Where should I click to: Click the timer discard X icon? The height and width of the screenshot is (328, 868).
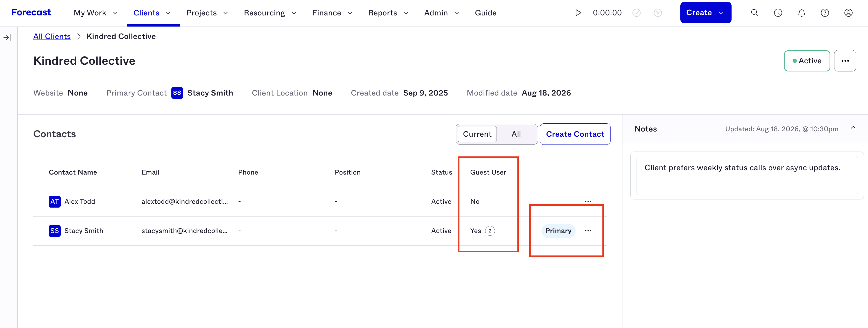pyautogui.click(x=658, y=13)
